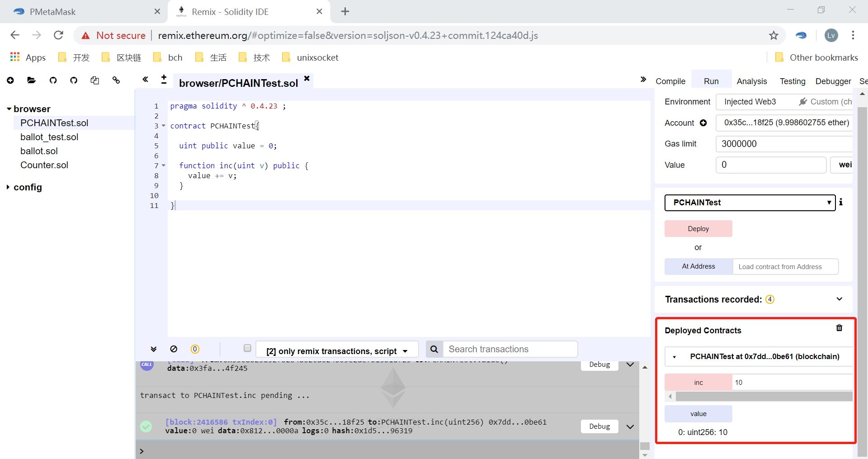Image resolution: width=868 pixels, height=459 pixels.
Task: Delete deployed contracts with trash icon
Action: click(x=839, y=328)
